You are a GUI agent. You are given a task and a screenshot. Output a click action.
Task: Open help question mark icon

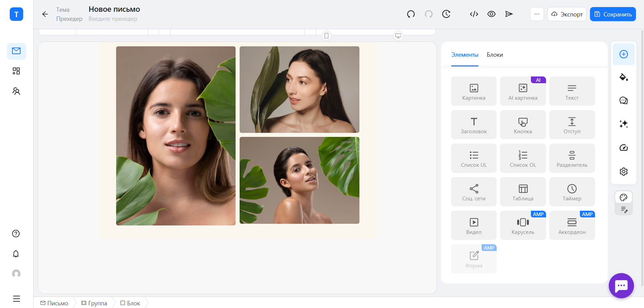point(16,234)
